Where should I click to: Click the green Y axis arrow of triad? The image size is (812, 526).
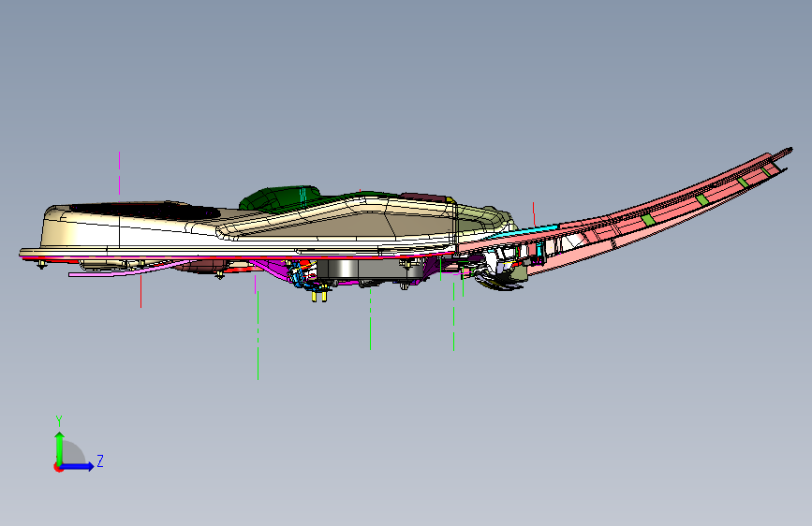(60, 448)
